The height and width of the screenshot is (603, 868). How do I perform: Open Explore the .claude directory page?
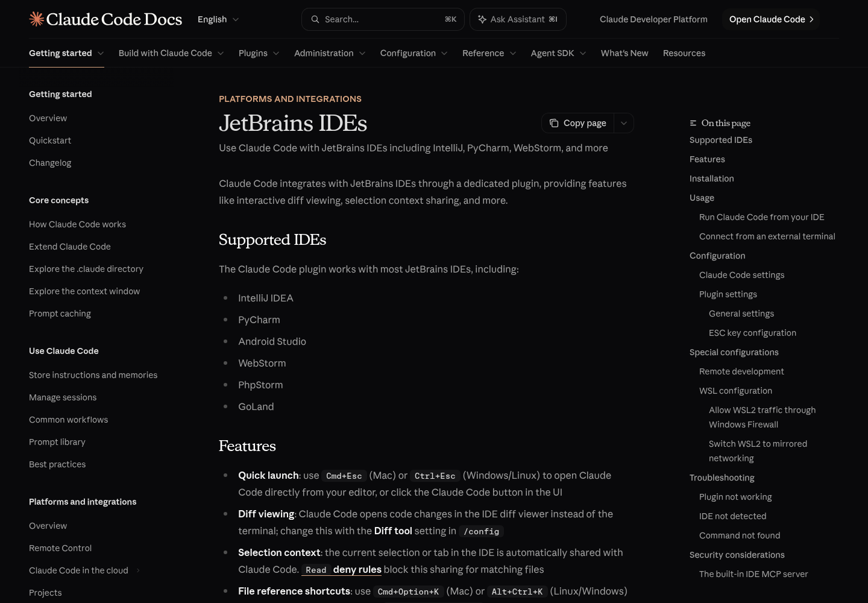pyautogui.click(x=86, y=269)
